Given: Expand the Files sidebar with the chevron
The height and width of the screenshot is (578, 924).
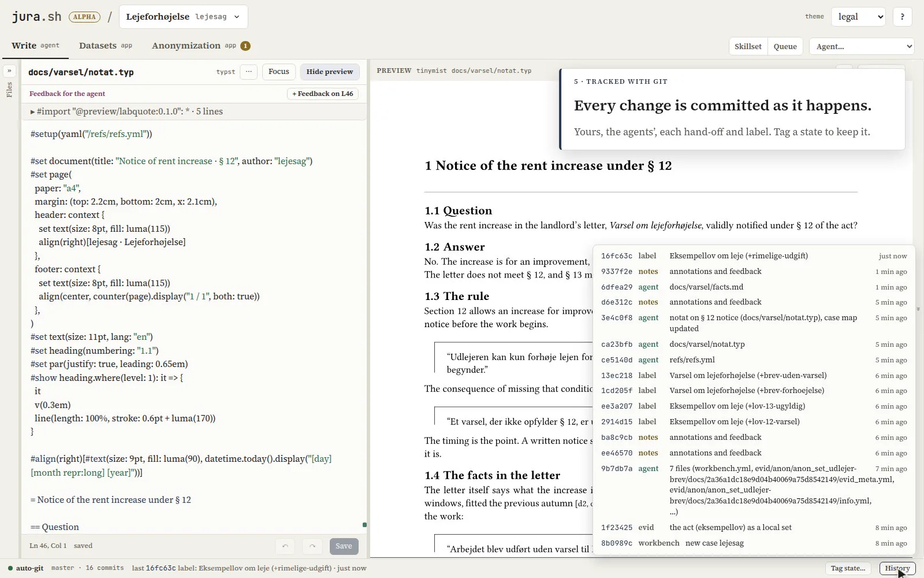Looking at the screenshot, I should (x=9, y=71).
